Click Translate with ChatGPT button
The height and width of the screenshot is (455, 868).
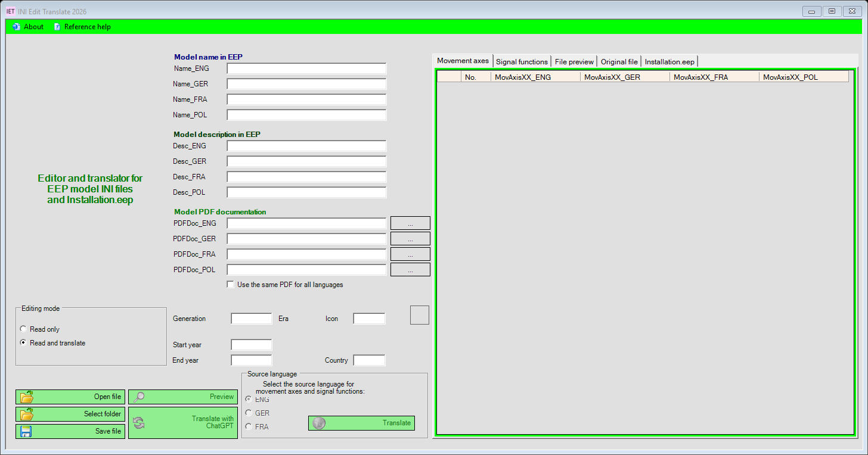point(183,423)
